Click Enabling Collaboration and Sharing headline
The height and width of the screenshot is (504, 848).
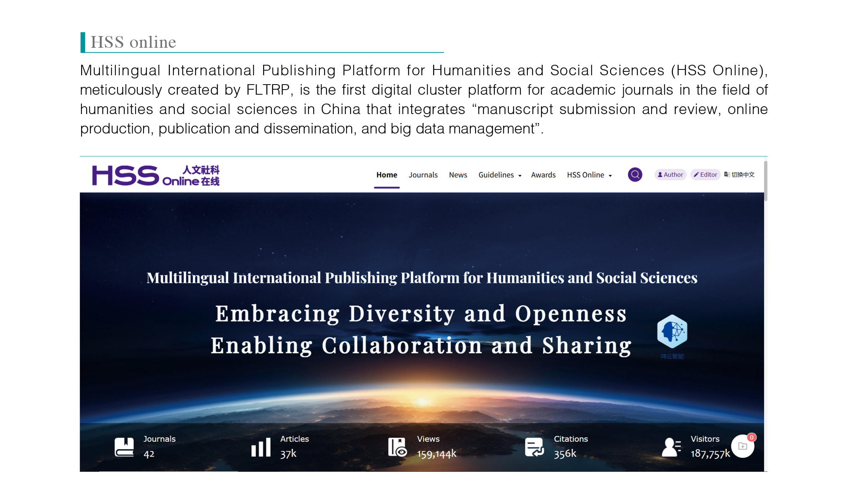click(421, 345)
